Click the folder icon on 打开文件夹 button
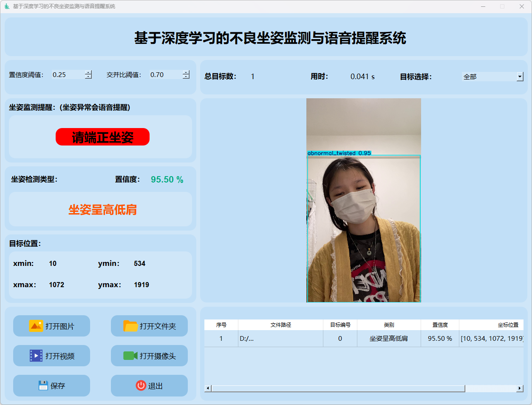The width and height of the screenshot is (532, 405). [x=130, y=326]
